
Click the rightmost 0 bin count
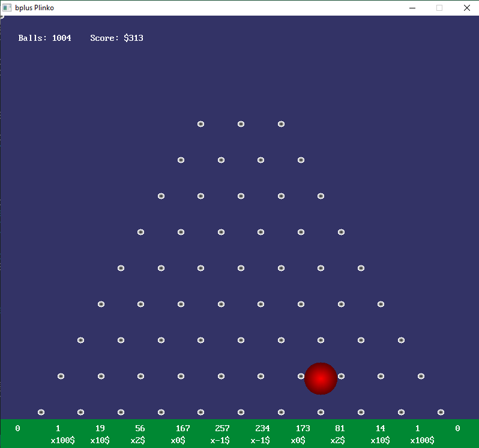click(x=457, y=428)
